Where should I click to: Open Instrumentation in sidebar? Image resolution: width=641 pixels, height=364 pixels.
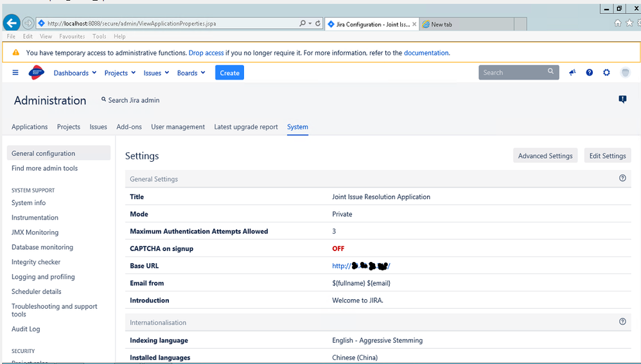35,218
